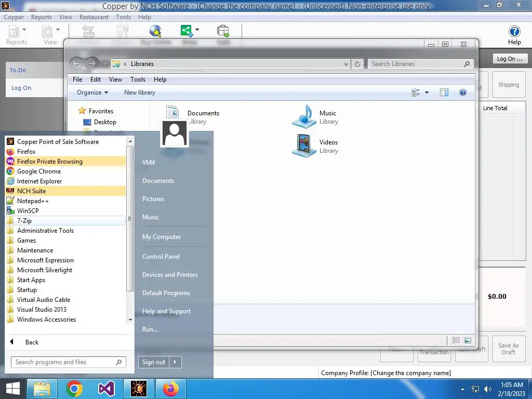532x399 pixels.
Task: Open the Organize dropdown
Action: pyautogui.click(x=92, y=92)
